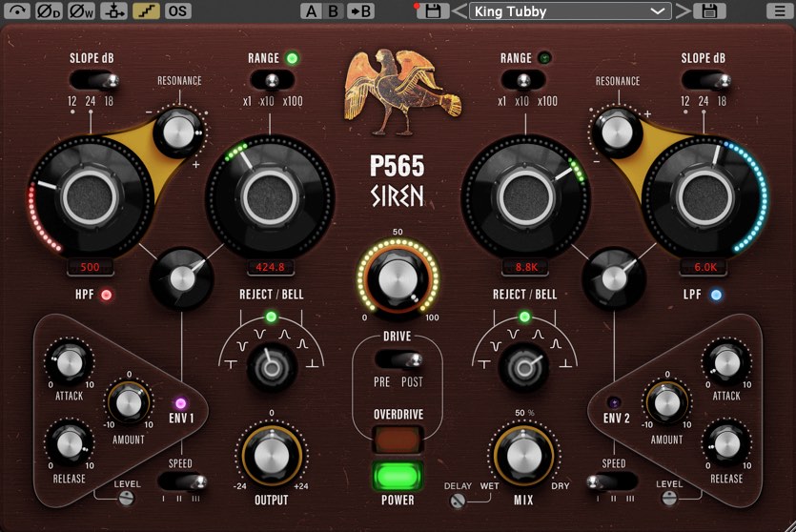
Task: Toggle the blue LPF enable LED
Action: coord(716,295)
